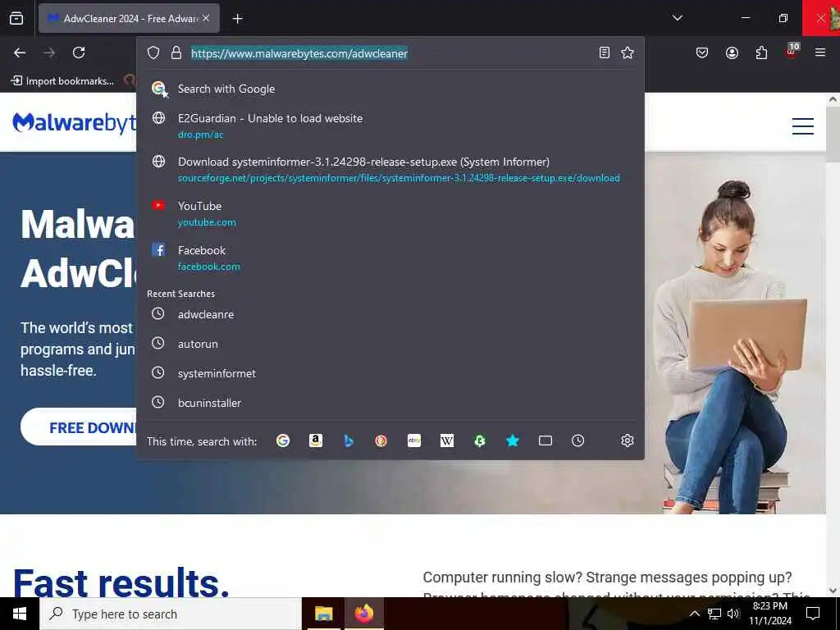
Task: Search this time with Amazon
Action: (316, 441)
